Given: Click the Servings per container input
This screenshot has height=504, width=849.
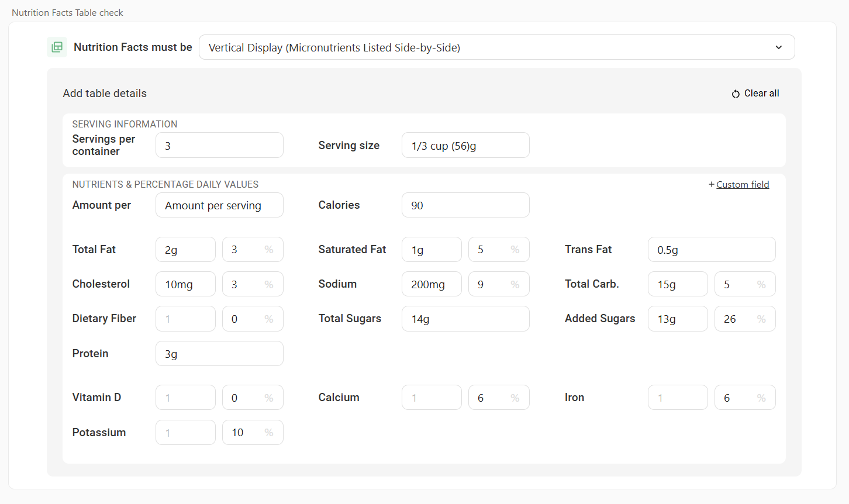Looking at the screenshot, I should (219, 146).
